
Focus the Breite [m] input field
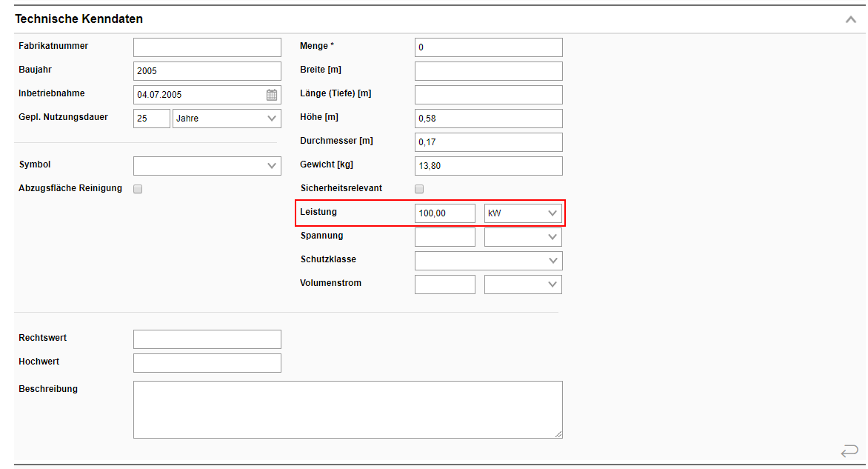(489, 71)
